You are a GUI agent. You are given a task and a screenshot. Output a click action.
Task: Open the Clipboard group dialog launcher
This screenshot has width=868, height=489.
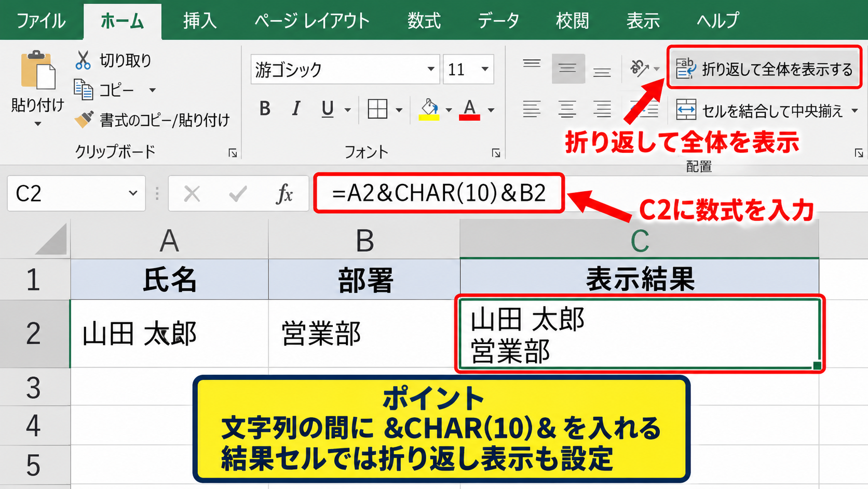[233, 153]
